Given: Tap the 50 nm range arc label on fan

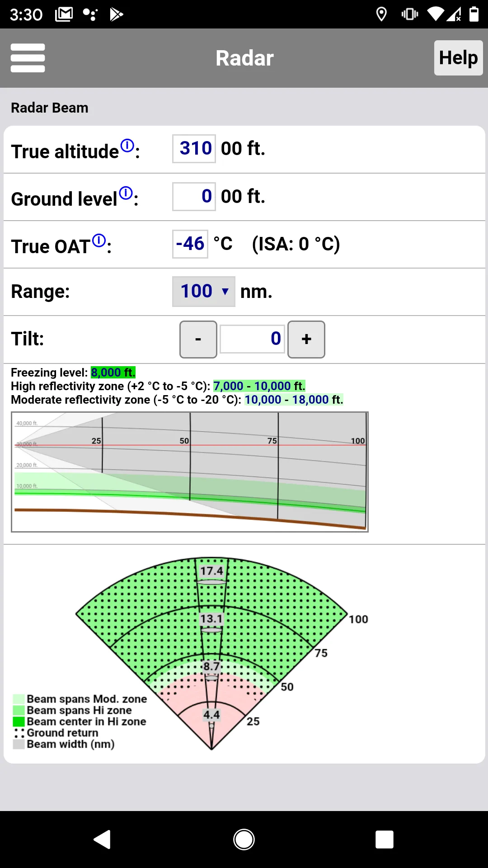Looking at the screenshot, I should pos(287,687).
